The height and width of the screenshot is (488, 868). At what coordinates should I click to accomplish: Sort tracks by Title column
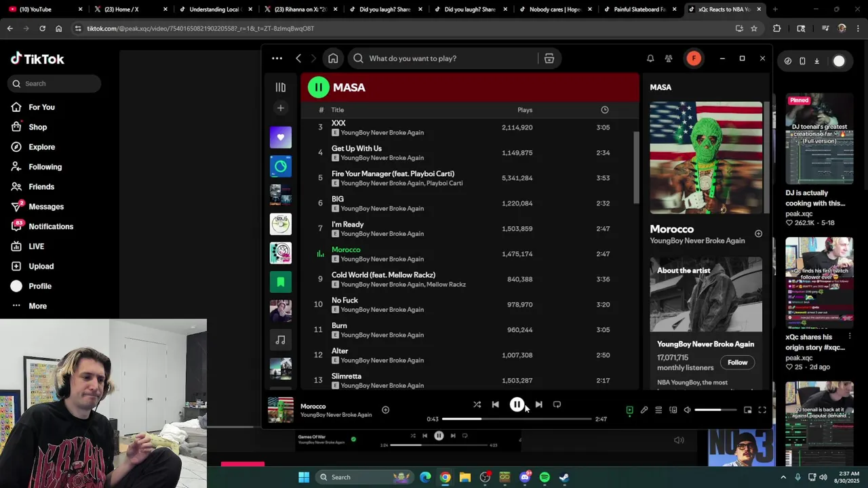point(337,110)
